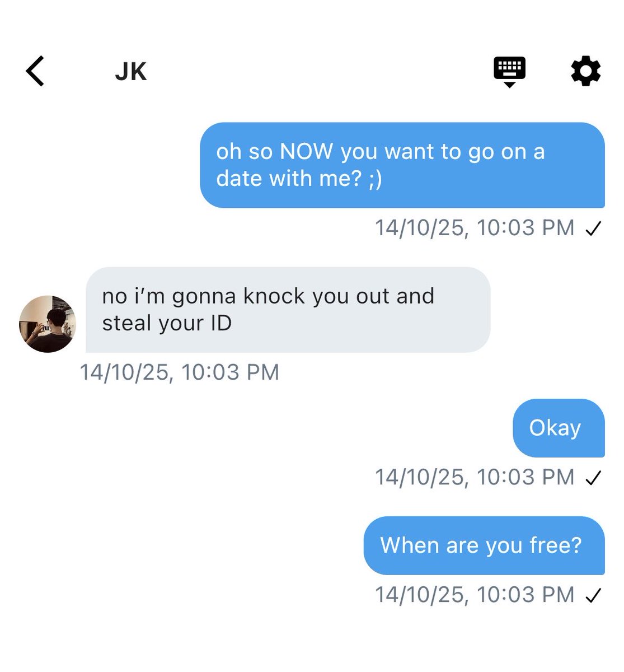Screen dimensions: 624x672
Task: Open chat settings gear icon
Action: [585, 71]
